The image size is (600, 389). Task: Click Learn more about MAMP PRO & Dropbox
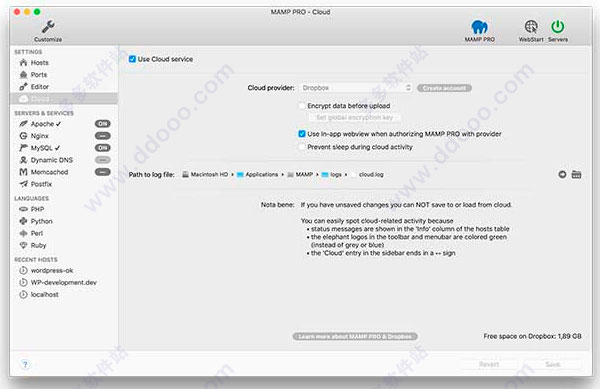[x=355, y=337]
